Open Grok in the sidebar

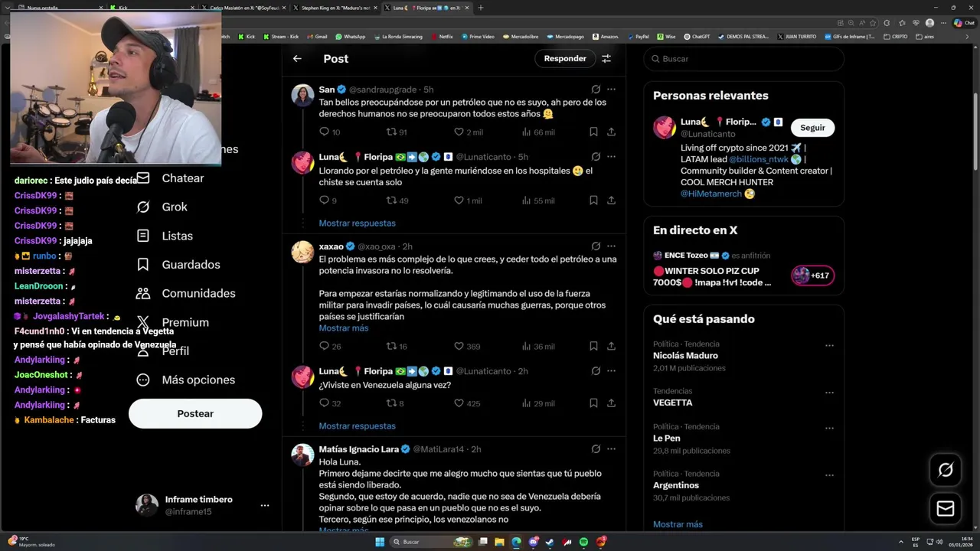point(162,207)
